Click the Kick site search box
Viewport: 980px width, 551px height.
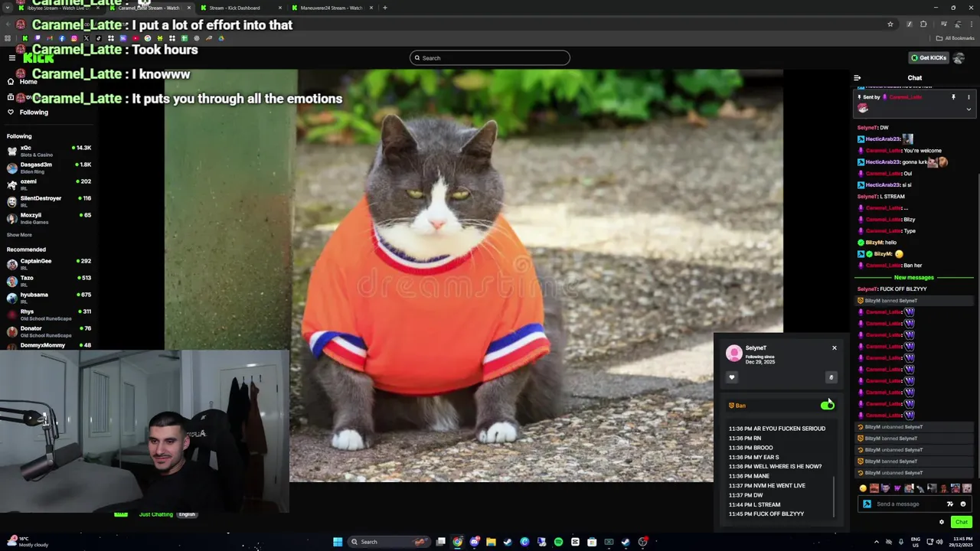click(490, 57)
